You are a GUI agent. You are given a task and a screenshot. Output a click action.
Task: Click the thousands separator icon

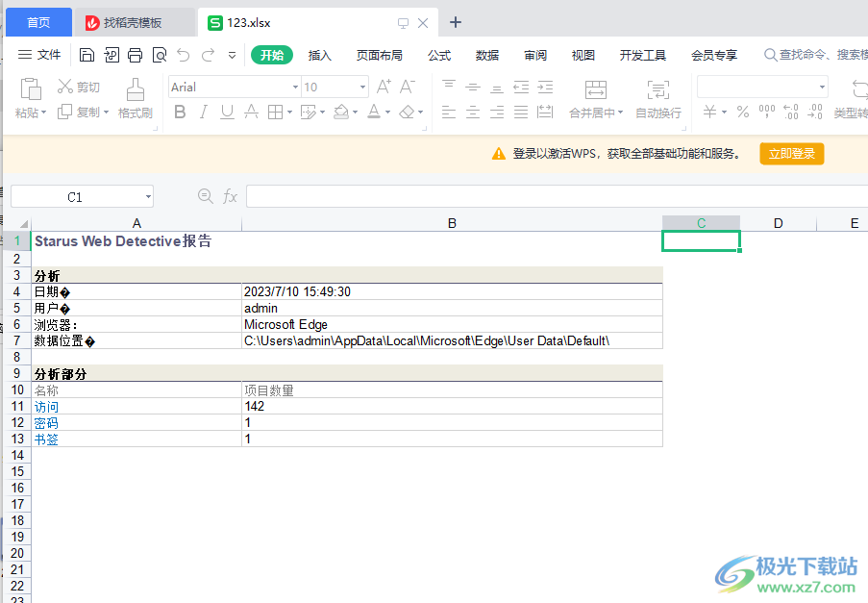767,112
